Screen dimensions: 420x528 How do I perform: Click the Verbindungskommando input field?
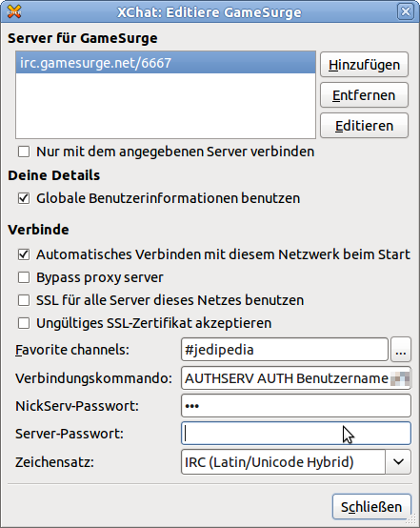click(296, 378)
